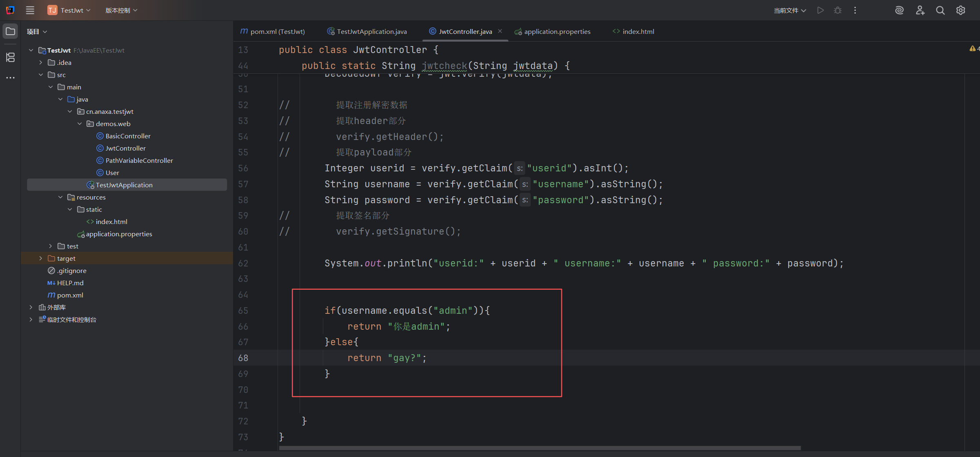980x457 pixels.
Task: Close the JwtController.java tab
Action: point(500,31)
